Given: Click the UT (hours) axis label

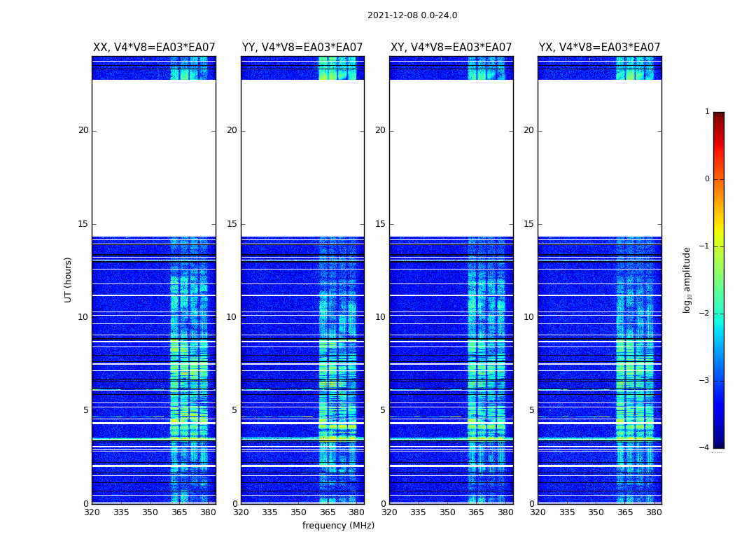Looking at the screenshot, I should click(x=69, y=279).
